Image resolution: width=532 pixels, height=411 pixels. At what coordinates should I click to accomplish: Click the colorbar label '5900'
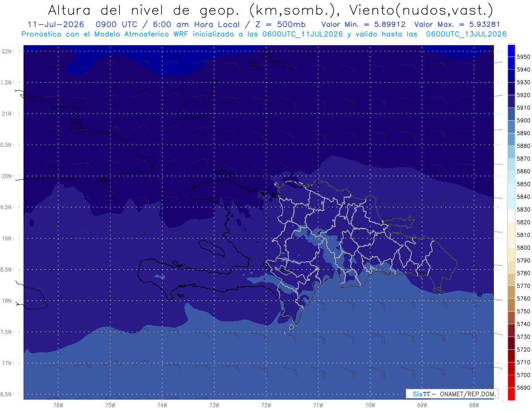(524, 121)
